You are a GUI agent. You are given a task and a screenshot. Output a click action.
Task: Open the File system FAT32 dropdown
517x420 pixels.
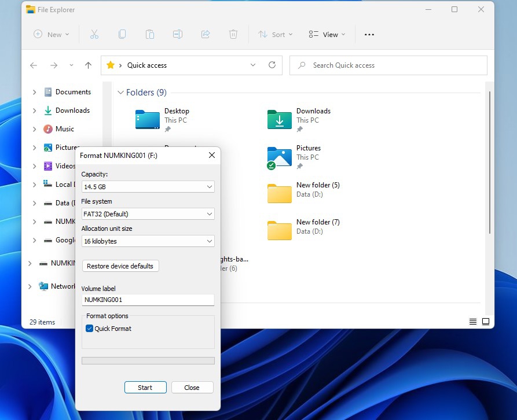pyautogui.click(x=148, y=214)
